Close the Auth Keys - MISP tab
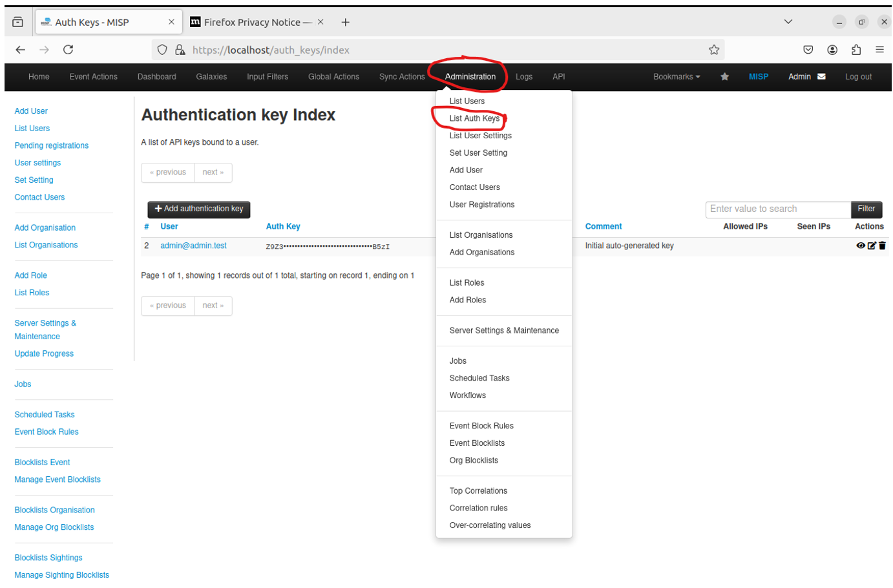Screen dimensions: 893x588 (171, 22)
